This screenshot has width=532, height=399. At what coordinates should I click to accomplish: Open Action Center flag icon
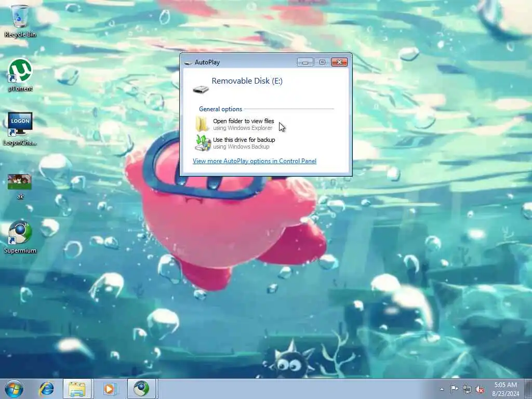pyautogui.click(x=454, y=389)
